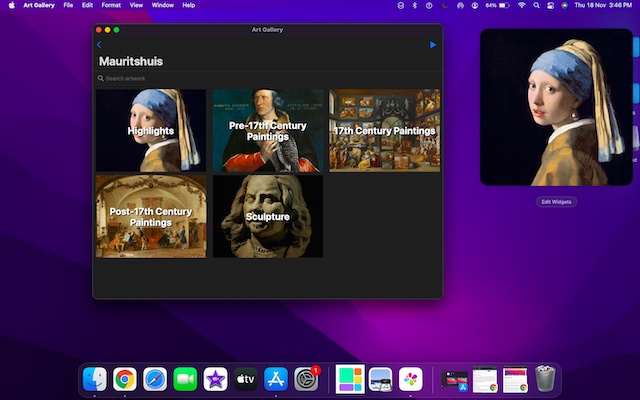
Task: Open FaceTime from the Dock
Action: [185, 379]
